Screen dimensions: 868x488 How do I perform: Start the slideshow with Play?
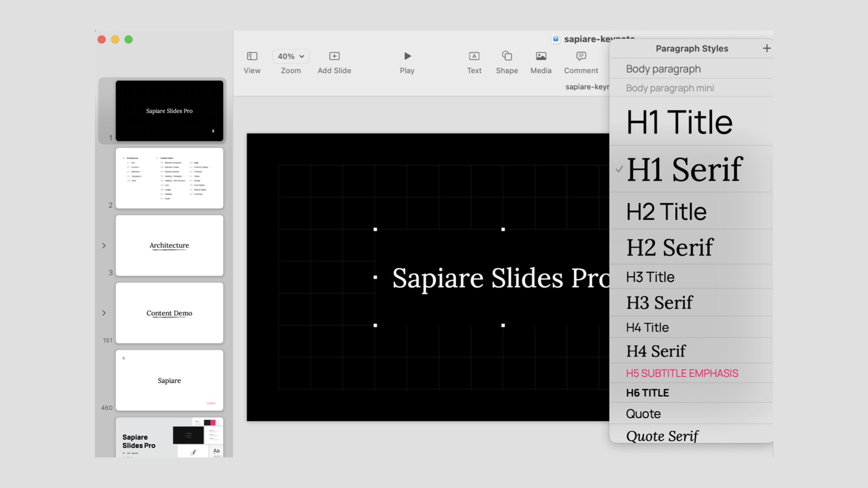tap(407, 56)
